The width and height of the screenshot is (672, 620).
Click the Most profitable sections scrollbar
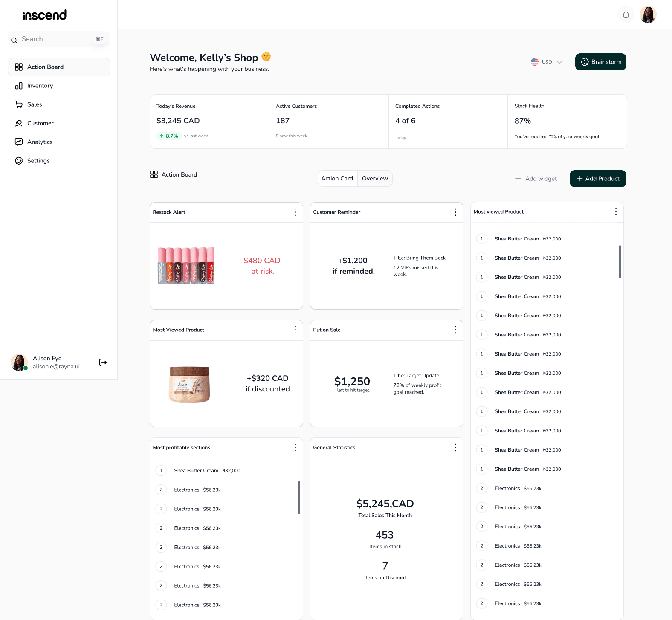coord(299,498)
